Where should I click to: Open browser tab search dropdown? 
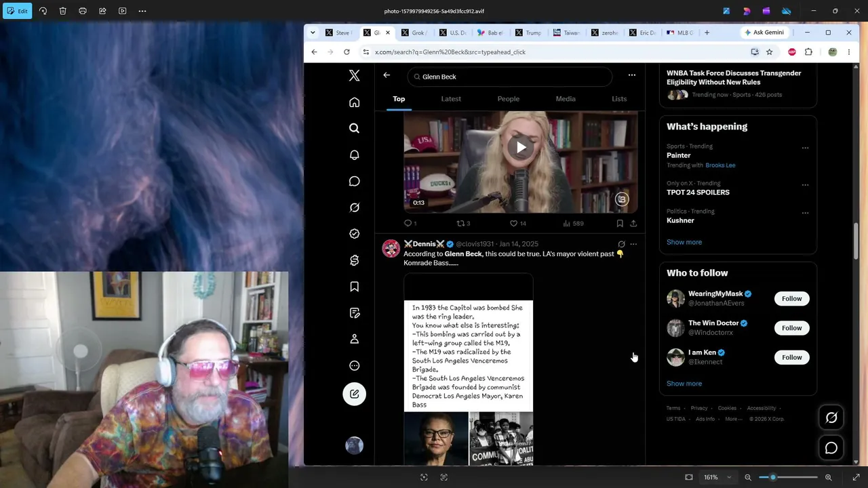click(313, 33)
